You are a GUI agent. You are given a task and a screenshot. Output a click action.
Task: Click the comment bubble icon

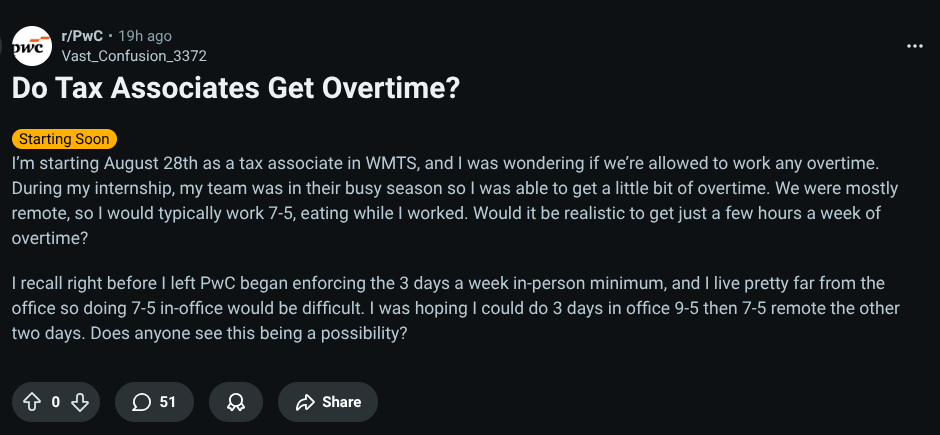[x=141, y=402]
